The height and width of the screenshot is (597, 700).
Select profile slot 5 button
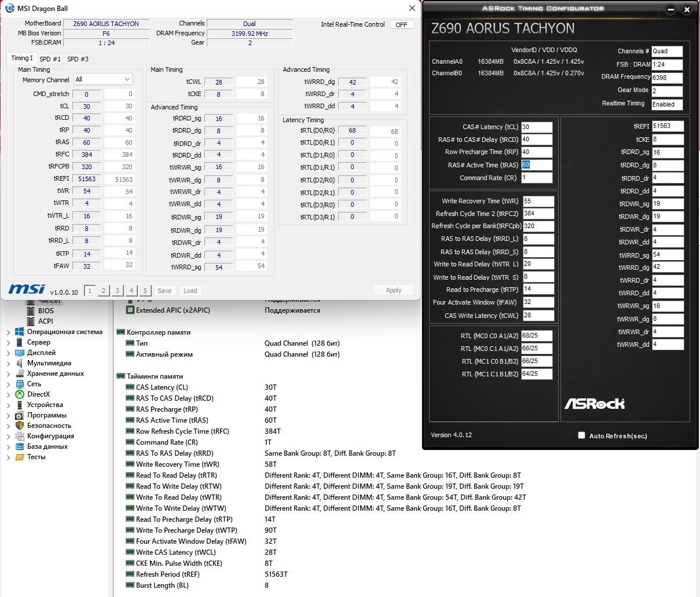click(x=145, y=291)
